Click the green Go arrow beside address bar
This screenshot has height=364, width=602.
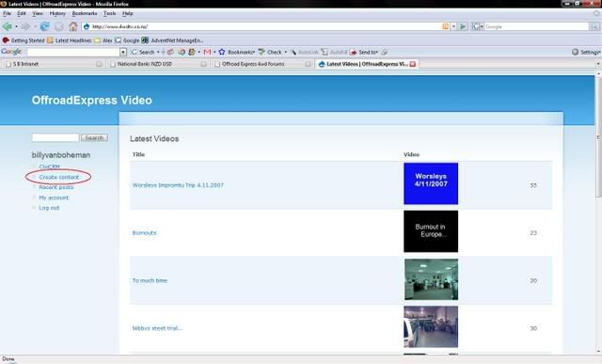pyautogui.click(x=463, y=26)
